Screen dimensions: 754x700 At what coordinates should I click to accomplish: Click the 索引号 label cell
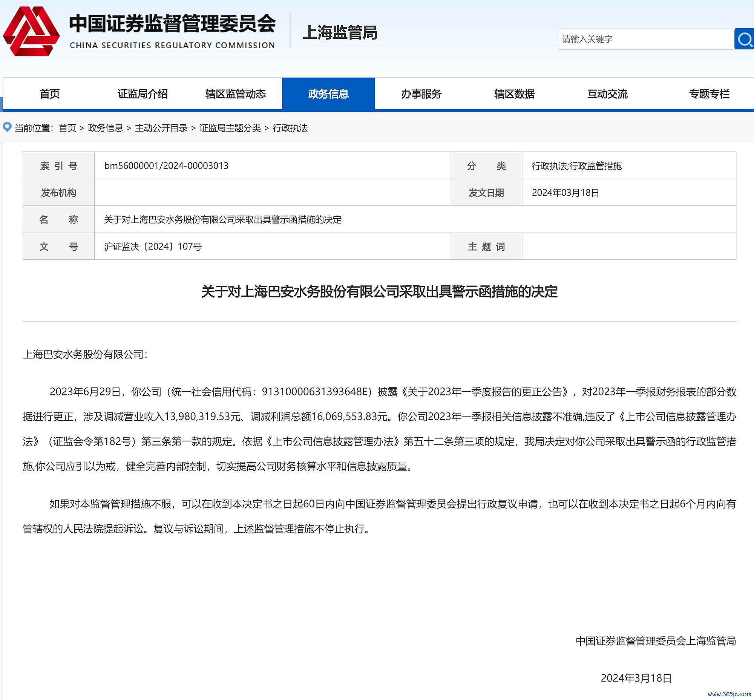59,166
